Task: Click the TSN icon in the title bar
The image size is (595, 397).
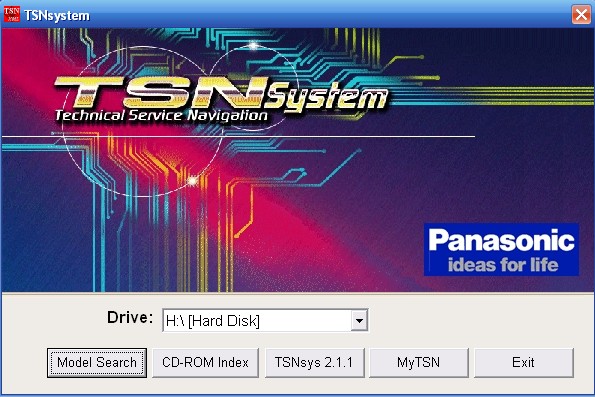Action: point(11,14)
